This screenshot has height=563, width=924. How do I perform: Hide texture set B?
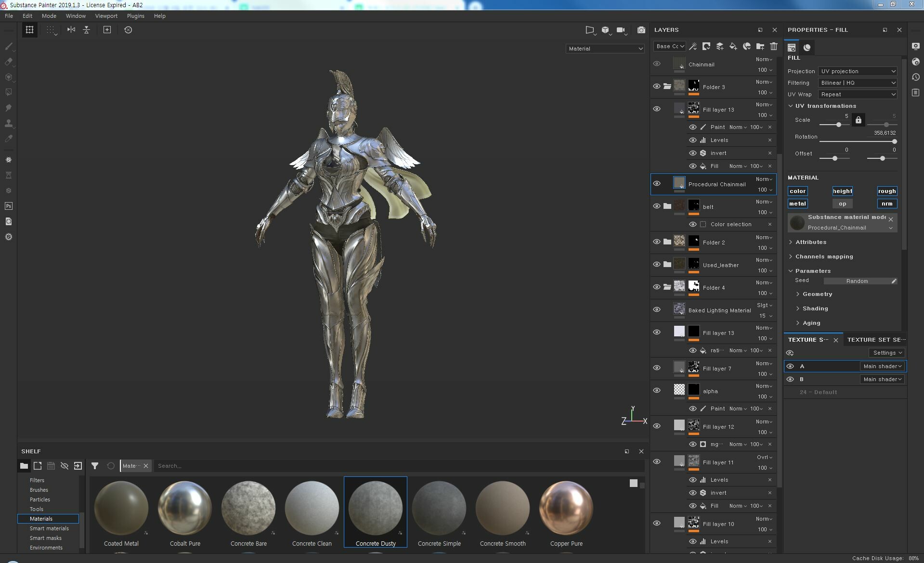click(x=790, y=379)
